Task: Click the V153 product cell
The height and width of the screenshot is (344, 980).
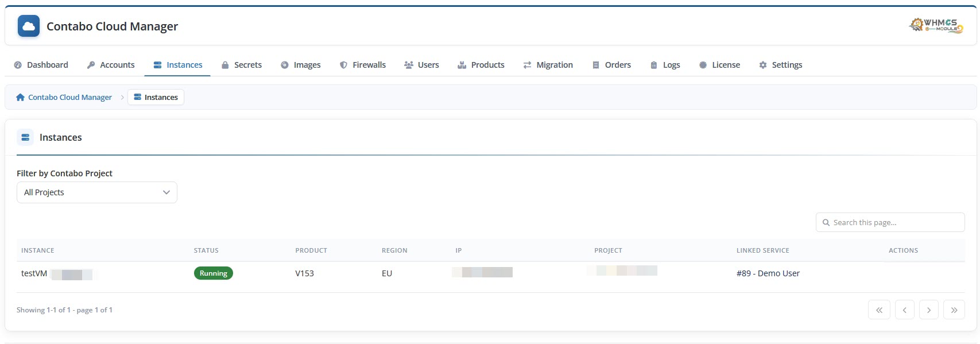Action: [304, 273]
